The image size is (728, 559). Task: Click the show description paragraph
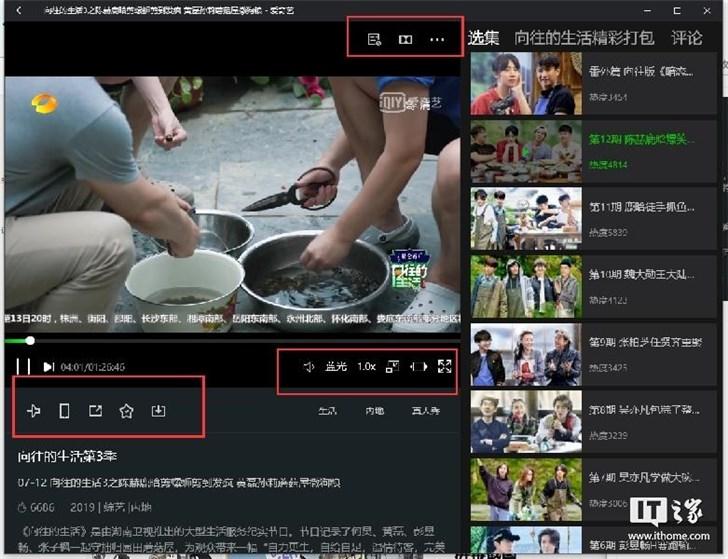pos(232,539)
